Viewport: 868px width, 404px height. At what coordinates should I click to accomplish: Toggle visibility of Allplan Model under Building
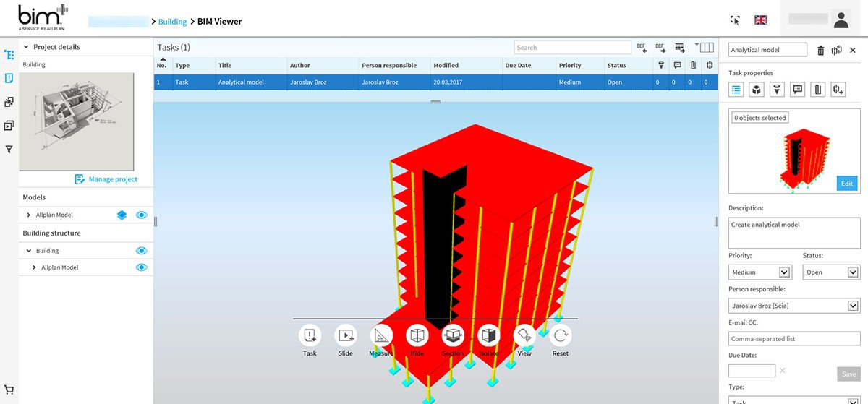tap(142, 267)
